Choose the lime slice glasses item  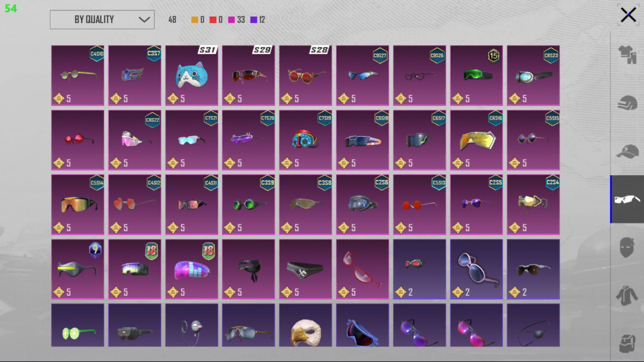[77, 325]
